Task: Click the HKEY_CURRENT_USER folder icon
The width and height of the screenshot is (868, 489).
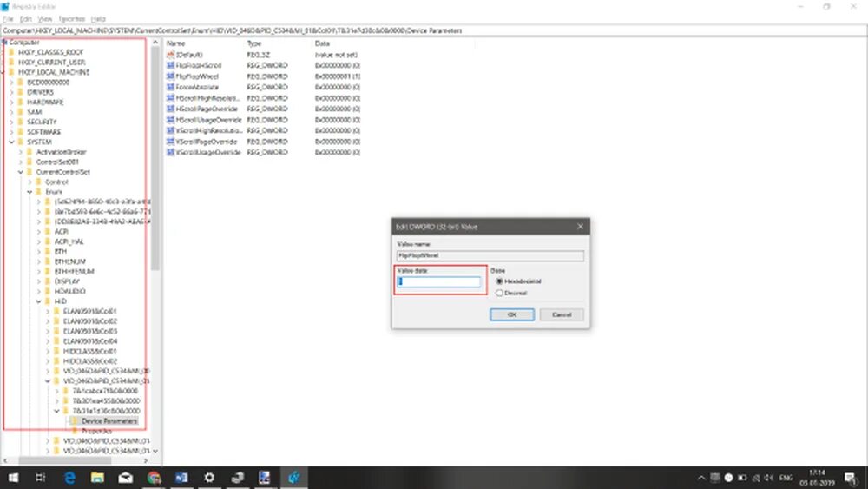Action: 11,62
